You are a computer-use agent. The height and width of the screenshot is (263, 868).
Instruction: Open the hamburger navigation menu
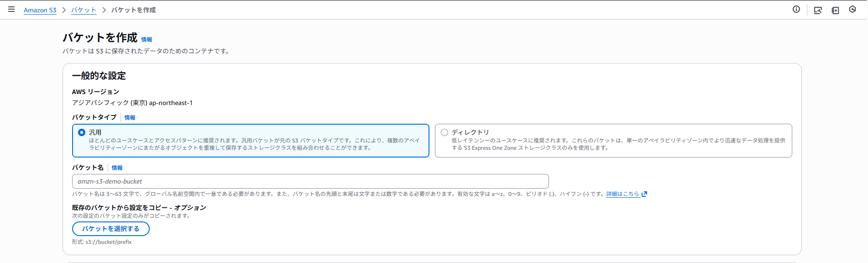click(11, 10)
